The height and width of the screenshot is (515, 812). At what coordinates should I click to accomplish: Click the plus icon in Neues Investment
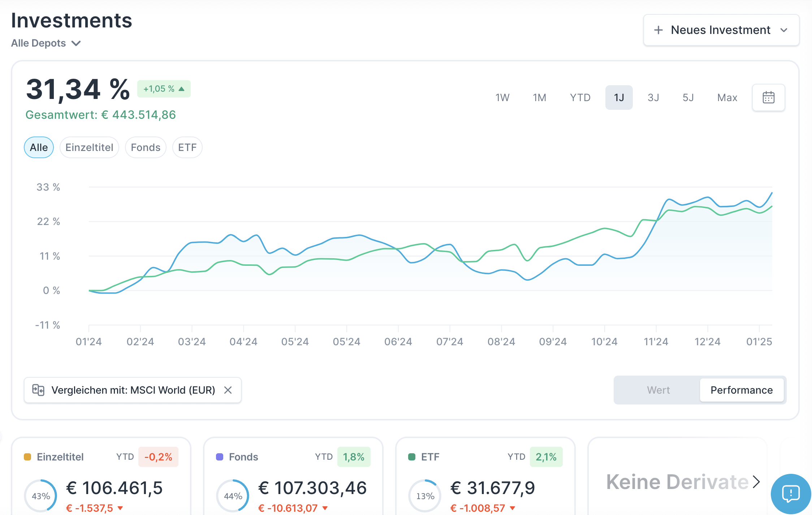click(x=658, y=30)
